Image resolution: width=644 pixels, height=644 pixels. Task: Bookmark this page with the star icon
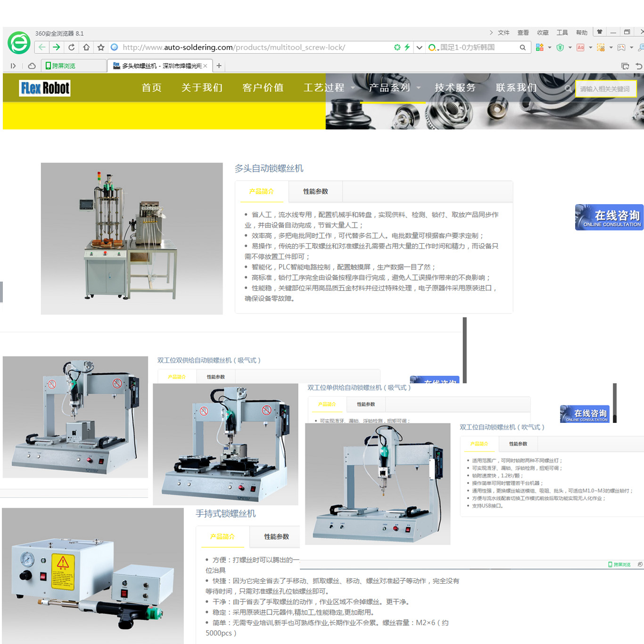(100, 47)
